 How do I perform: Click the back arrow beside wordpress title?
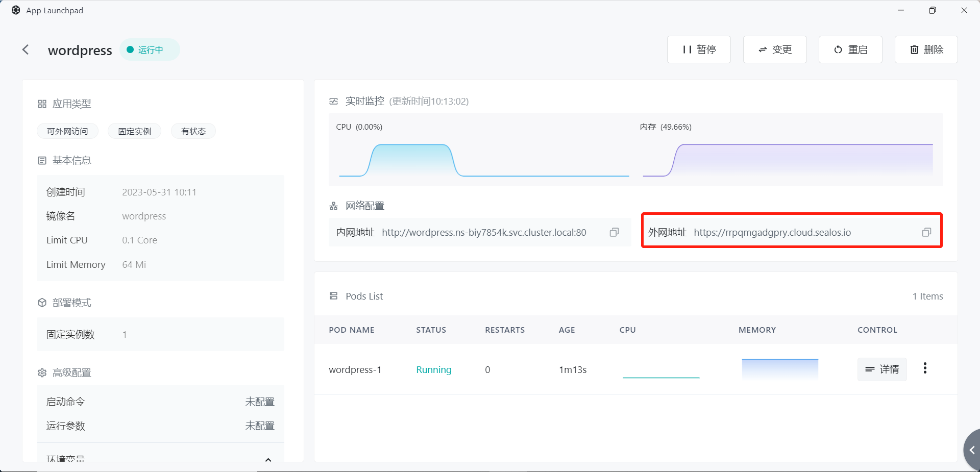tap(26, 49)
